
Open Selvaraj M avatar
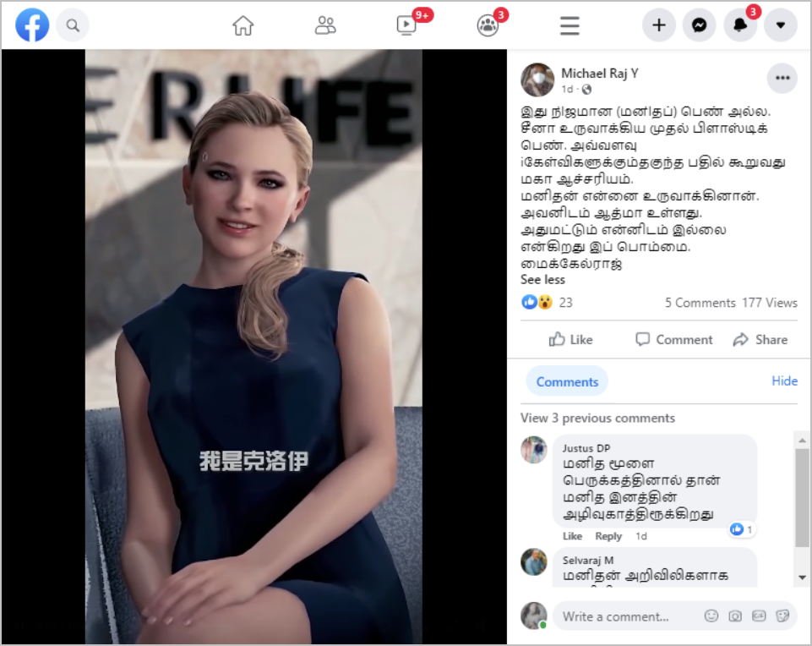pos(534,562)
